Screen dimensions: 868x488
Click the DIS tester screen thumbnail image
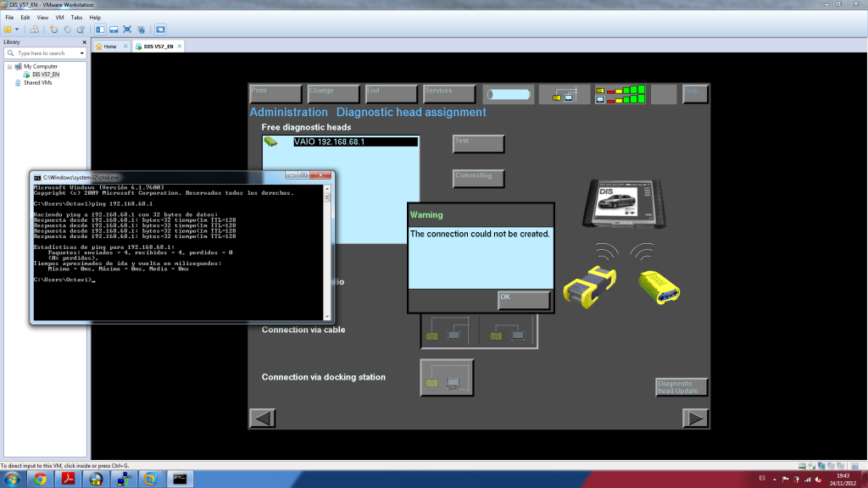tap(624, 203)
